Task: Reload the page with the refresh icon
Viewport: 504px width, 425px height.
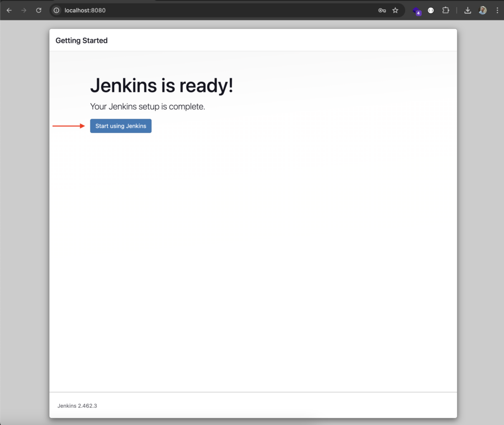Action: click(x=38, y=10)
